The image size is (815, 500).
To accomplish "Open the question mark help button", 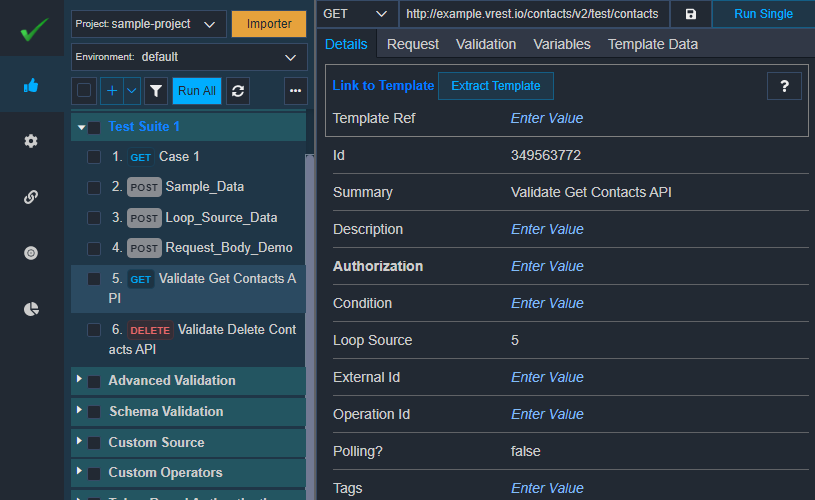I will tap(784, 86).
